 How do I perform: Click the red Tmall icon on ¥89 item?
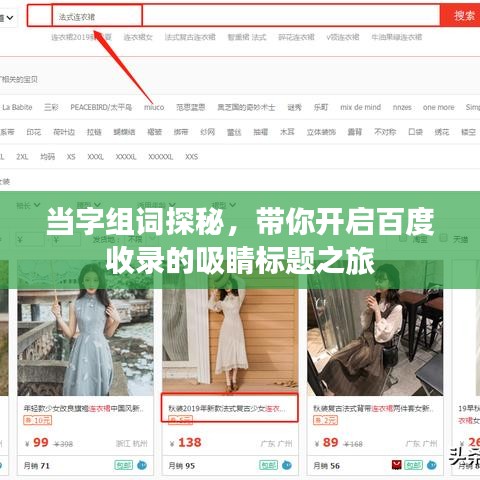(x=397, y=465)
